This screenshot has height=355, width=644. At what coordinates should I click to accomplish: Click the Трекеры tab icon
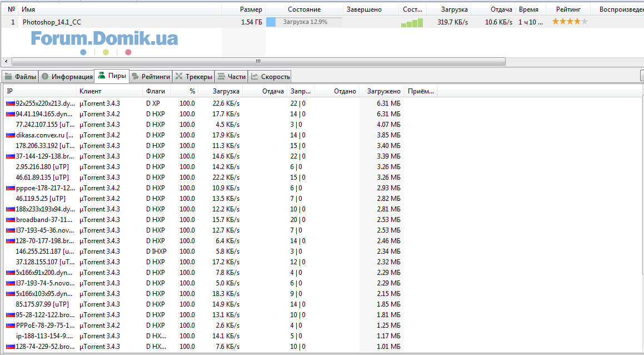(x=179, y=77)
